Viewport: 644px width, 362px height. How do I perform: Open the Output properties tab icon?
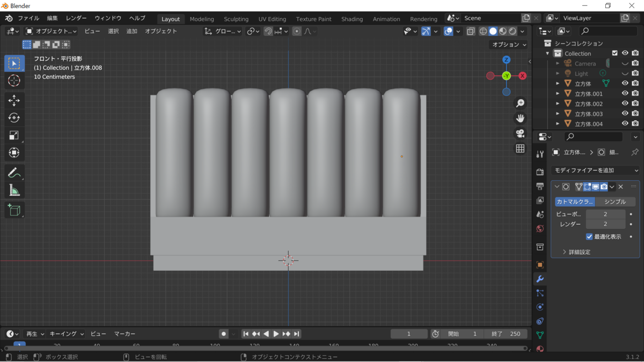(540, 186)
